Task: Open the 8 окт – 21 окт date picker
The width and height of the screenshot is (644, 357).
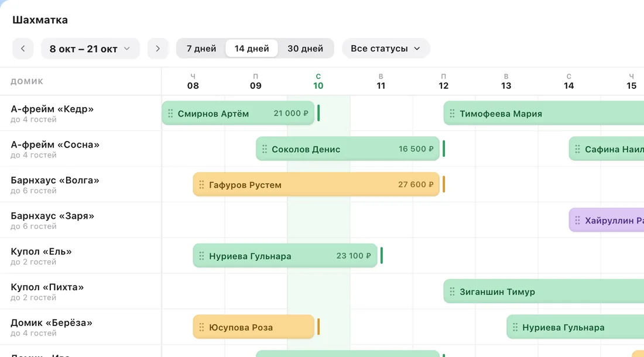Action: tap(90, 49)
